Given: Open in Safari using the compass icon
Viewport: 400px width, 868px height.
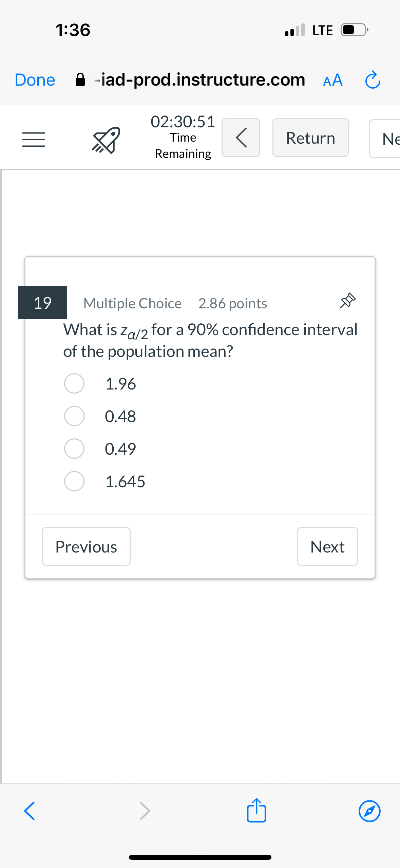Looking at the screenshot, I should pos(369,811).
